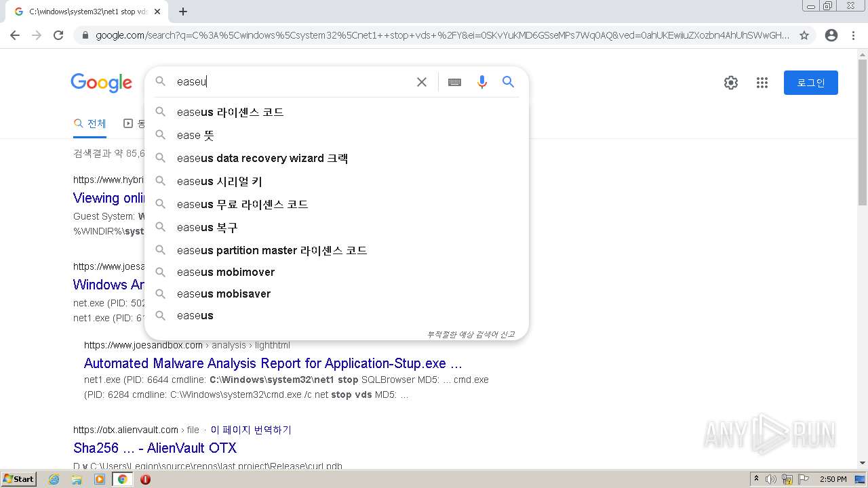Select suggestion easeus 무료 라이센스 코드
Image resolution: width=868 pixels, height=488 pixels.
click(336, 205)
